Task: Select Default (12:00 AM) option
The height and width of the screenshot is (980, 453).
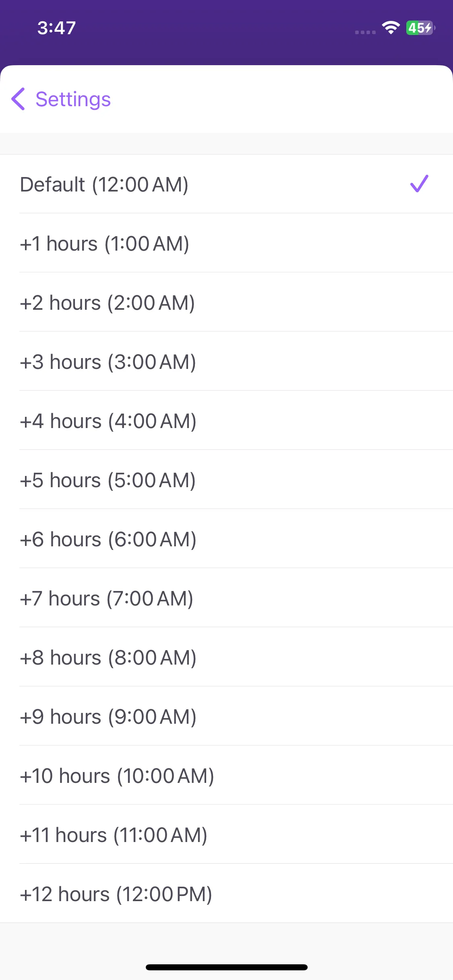Action: coord(226,184)
